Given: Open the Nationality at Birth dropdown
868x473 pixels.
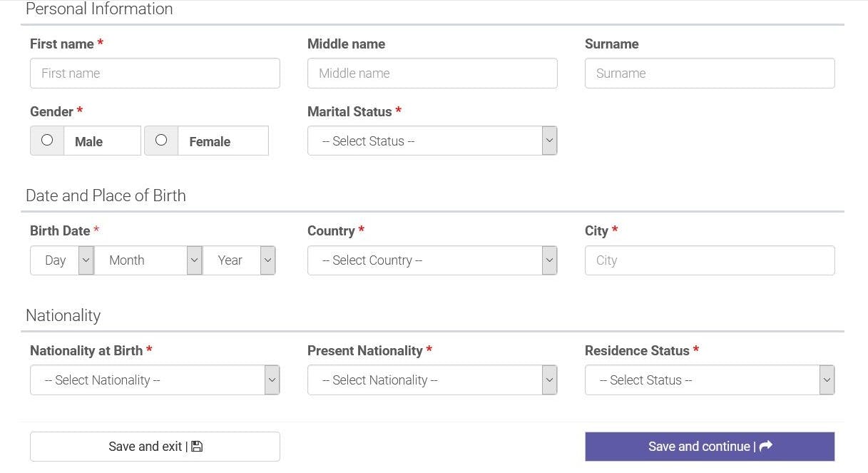Looking at the screenshot, I should (155, 380).
